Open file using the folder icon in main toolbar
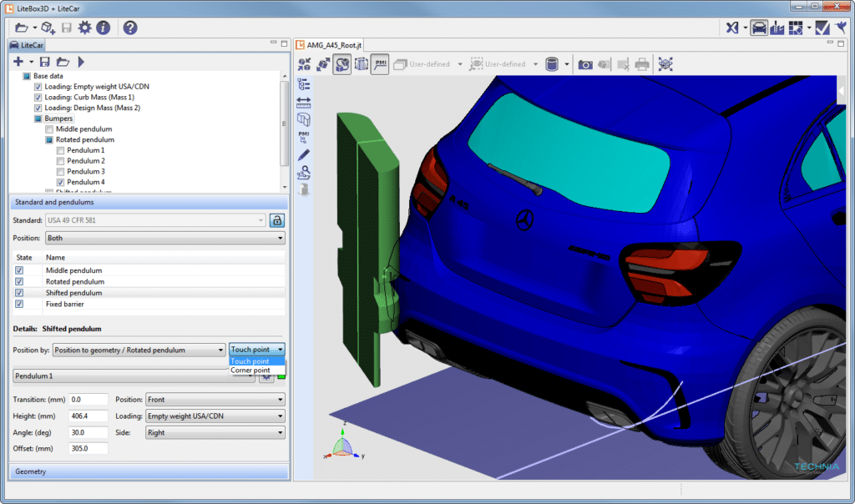This screenshot has height=504, width=855. coord(21,28)
